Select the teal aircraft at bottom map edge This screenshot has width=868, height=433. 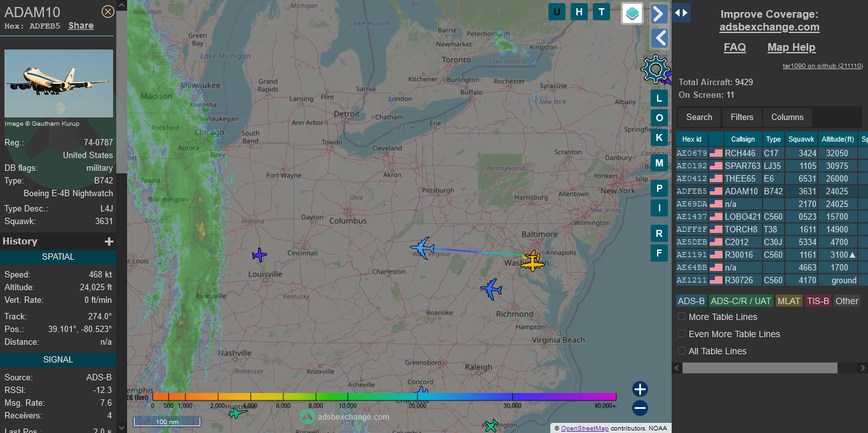pyautogui.click(x=490, y=425)
